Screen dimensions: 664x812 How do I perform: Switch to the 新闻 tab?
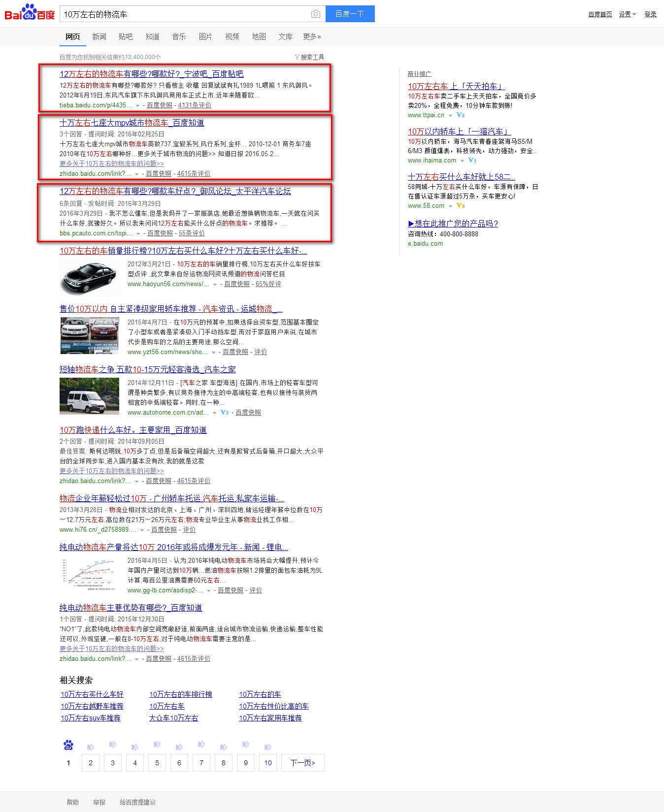click(99, 36)
